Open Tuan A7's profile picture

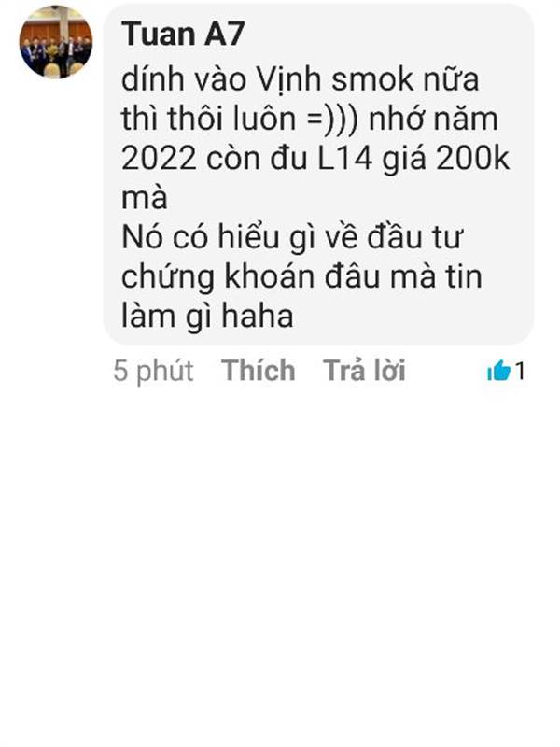click(x=56, y=41)
